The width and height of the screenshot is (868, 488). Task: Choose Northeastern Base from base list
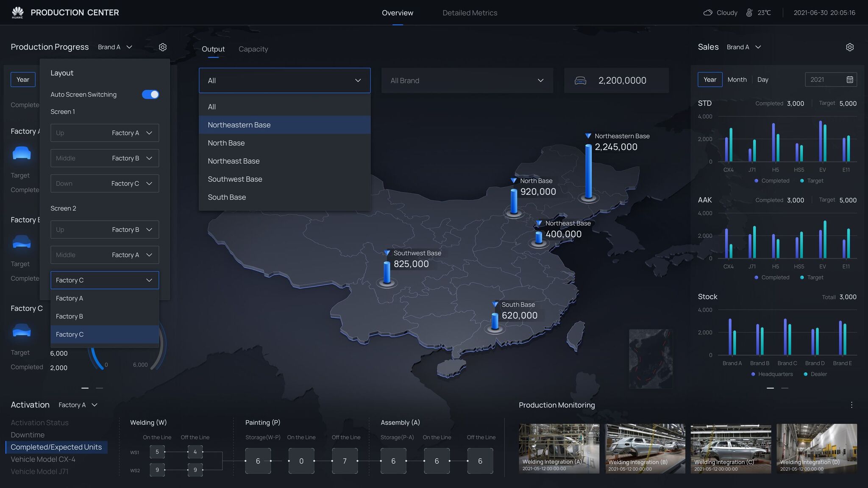coord(284,125)
